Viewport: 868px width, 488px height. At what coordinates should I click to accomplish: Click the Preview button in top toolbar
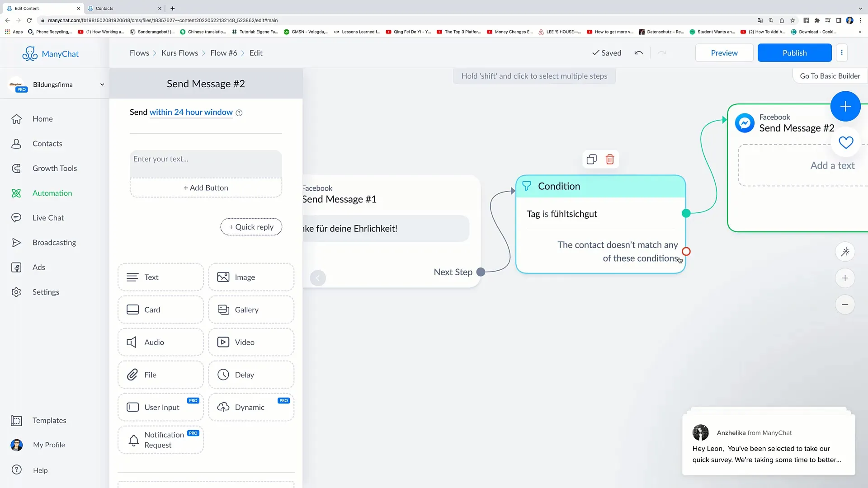724,52
